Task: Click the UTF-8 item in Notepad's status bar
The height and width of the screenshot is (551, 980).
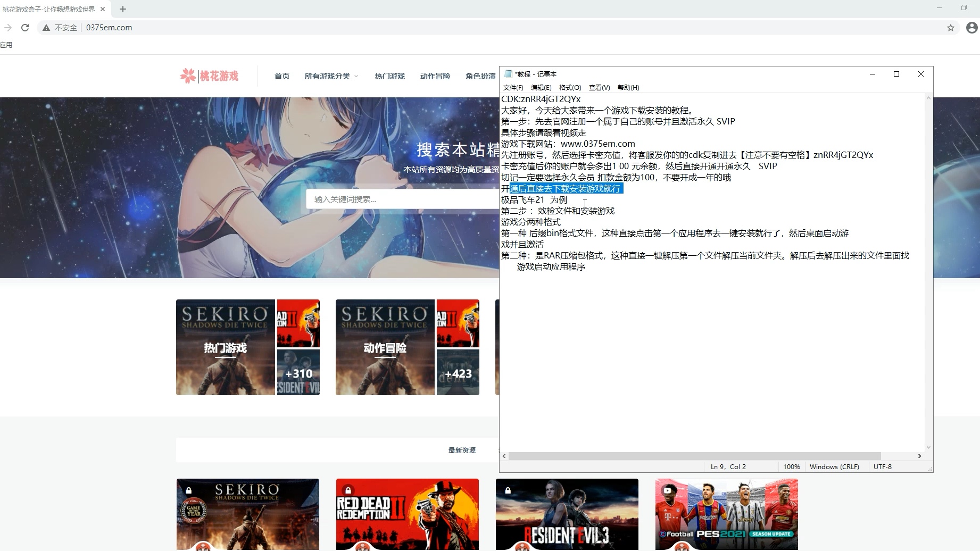Action: click(883, 466)
